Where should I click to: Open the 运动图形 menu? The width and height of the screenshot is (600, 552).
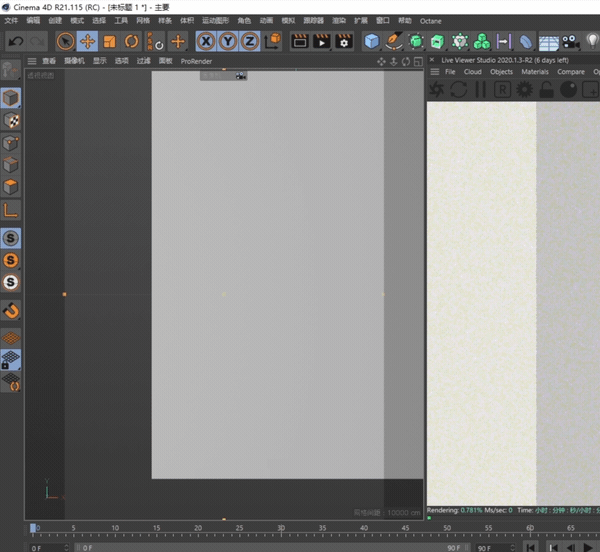(x=215, y=21)
